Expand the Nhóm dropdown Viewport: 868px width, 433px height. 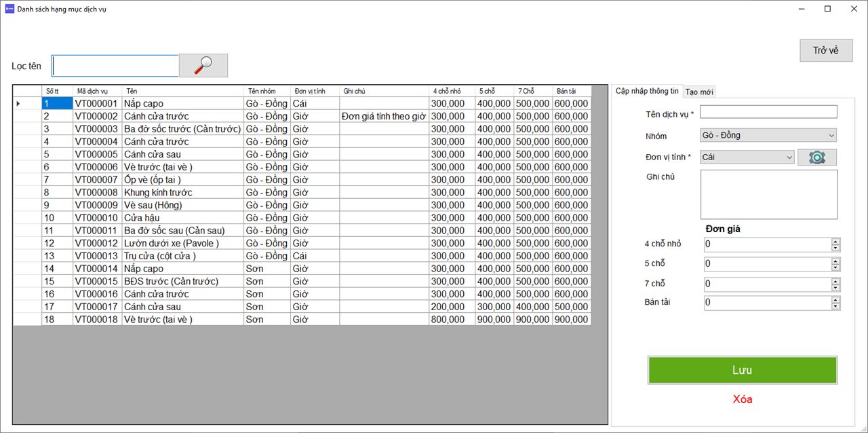point(768,135)
